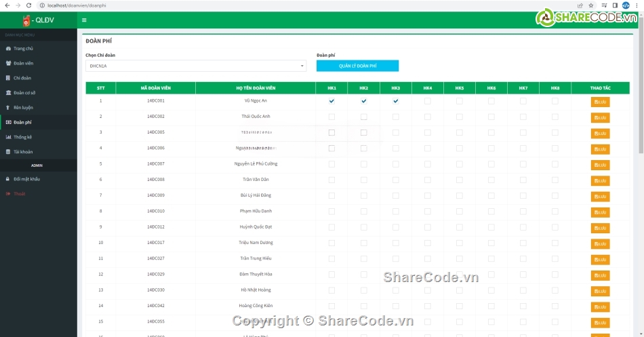Viewport: 644px width, 337px height.
Task: Click the QUẢN LÝ ĐOÀN PHÍ button
Action: 357,66
